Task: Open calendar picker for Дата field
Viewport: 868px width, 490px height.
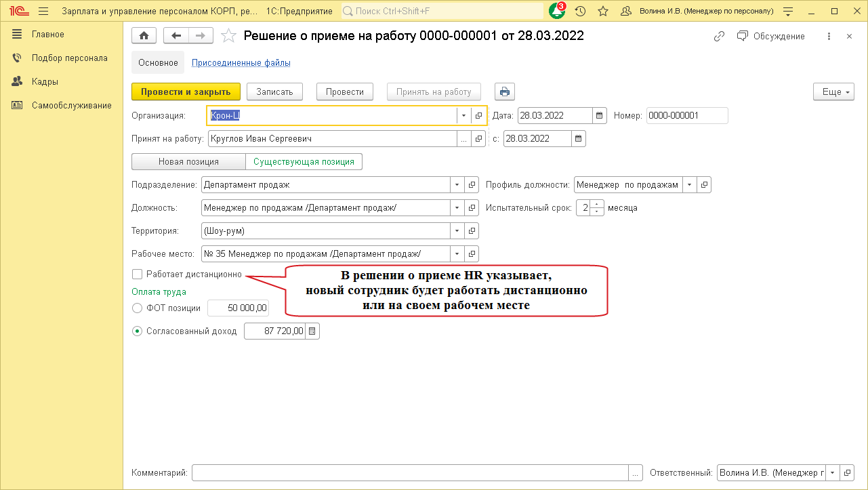Action: point(599,116)
